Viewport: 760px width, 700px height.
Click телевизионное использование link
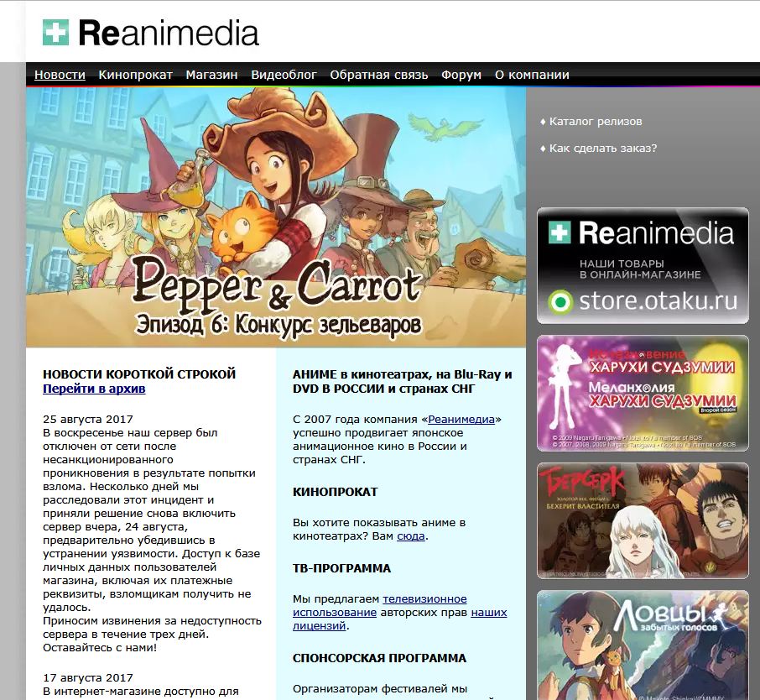click(379, 606)
